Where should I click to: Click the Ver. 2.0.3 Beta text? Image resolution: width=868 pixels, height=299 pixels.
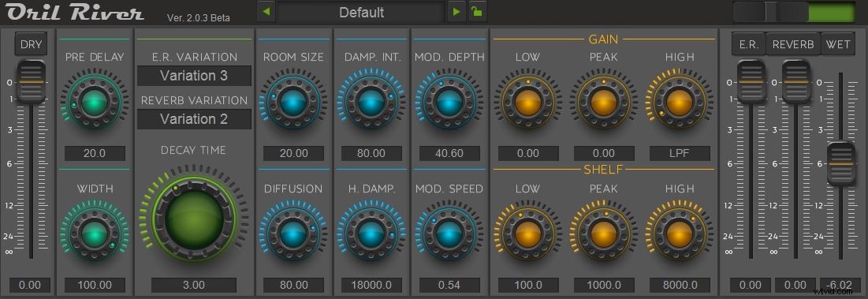click(198, 17)
